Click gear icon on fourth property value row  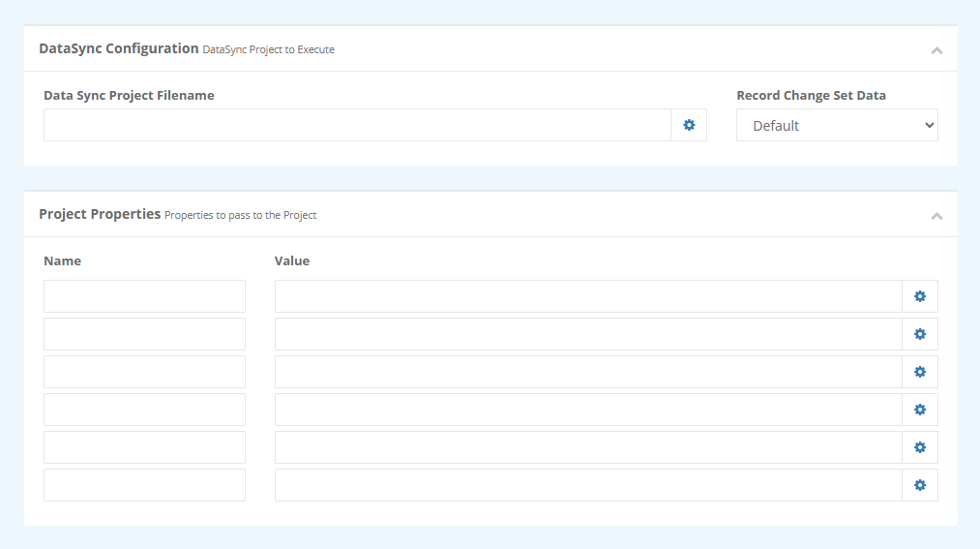(x=920, y=410)
